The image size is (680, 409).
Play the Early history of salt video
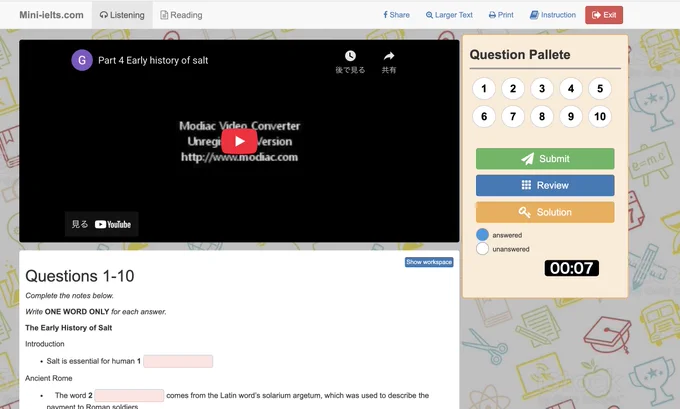click(x=239, y=141)
